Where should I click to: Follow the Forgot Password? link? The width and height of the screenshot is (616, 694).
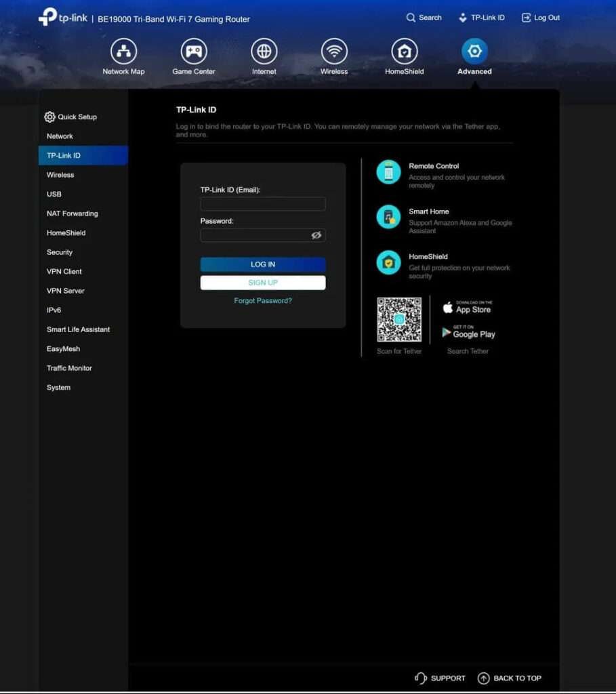coord(263,300)
